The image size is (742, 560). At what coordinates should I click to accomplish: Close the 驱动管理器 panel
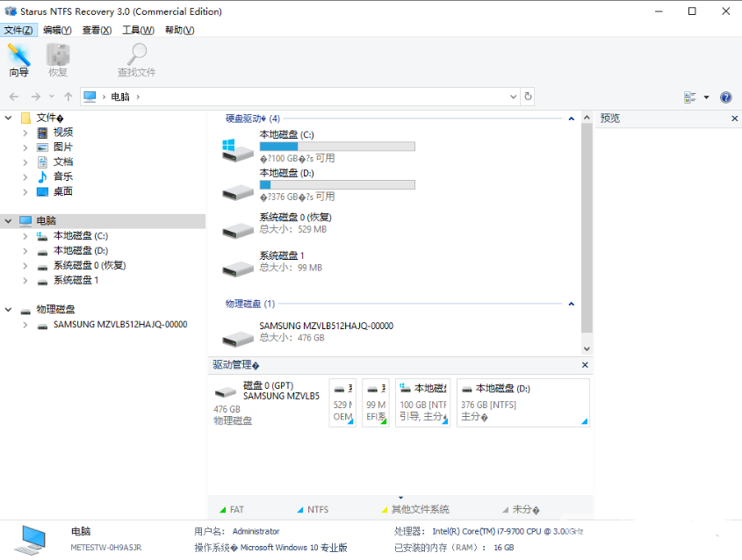point(585,364)
